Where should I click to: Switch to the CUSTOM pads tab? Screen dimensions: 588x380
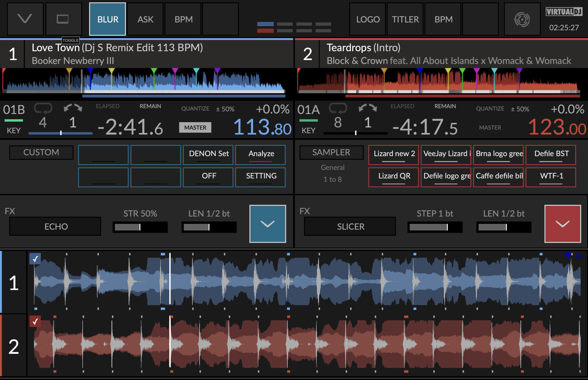click(41, 152)
